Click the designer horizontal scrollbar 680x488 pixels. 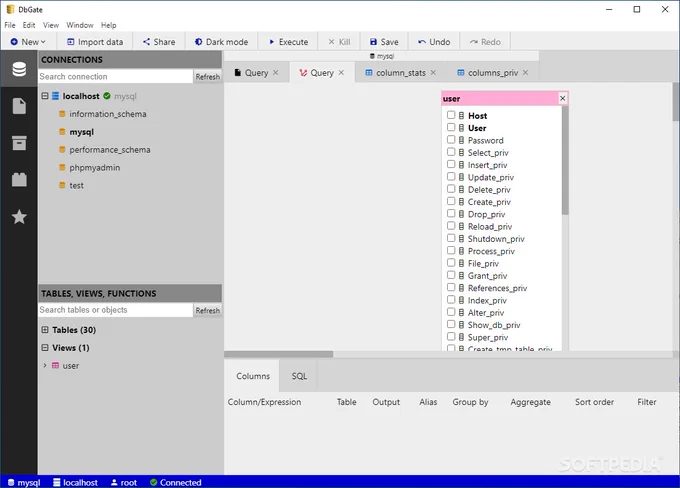(x=278, y=354)
